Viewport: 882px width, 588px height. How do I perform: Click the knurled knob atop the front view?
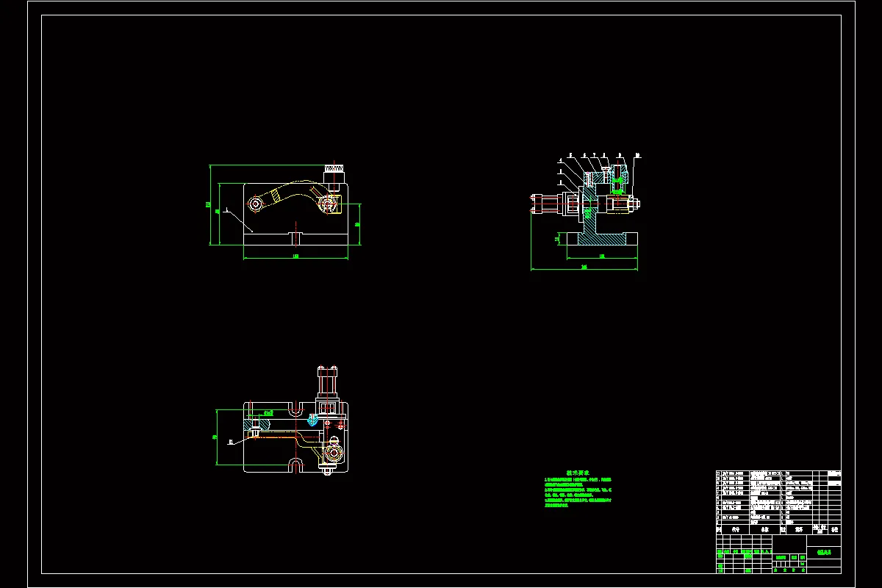pyautogui.click(x=333, y=169)
